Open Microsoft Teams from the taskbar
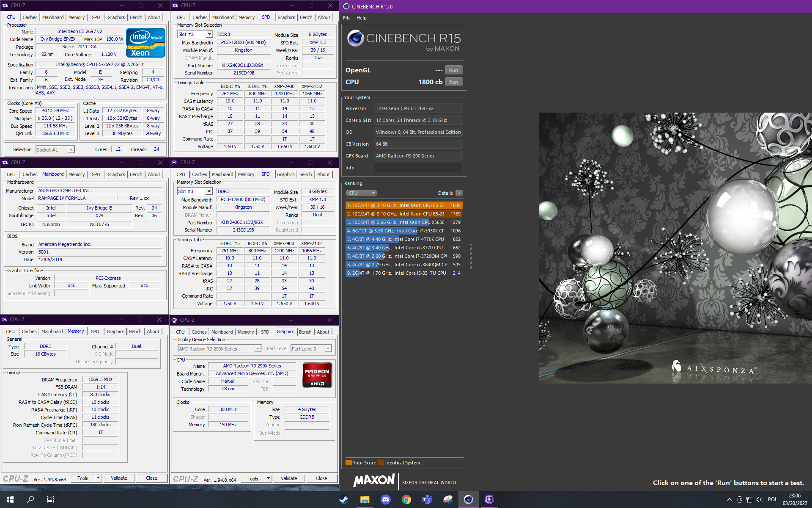 pos(427,500)
